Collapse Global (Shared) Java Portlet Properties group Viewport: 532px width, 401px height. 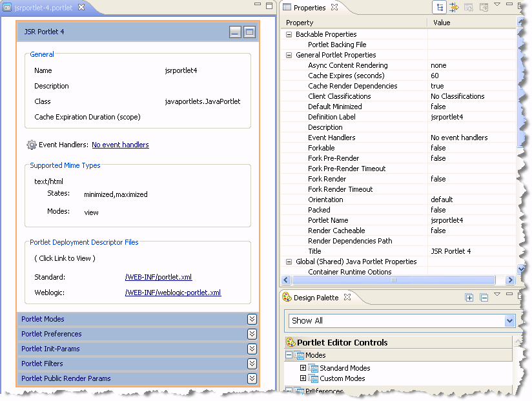point(289,262)
